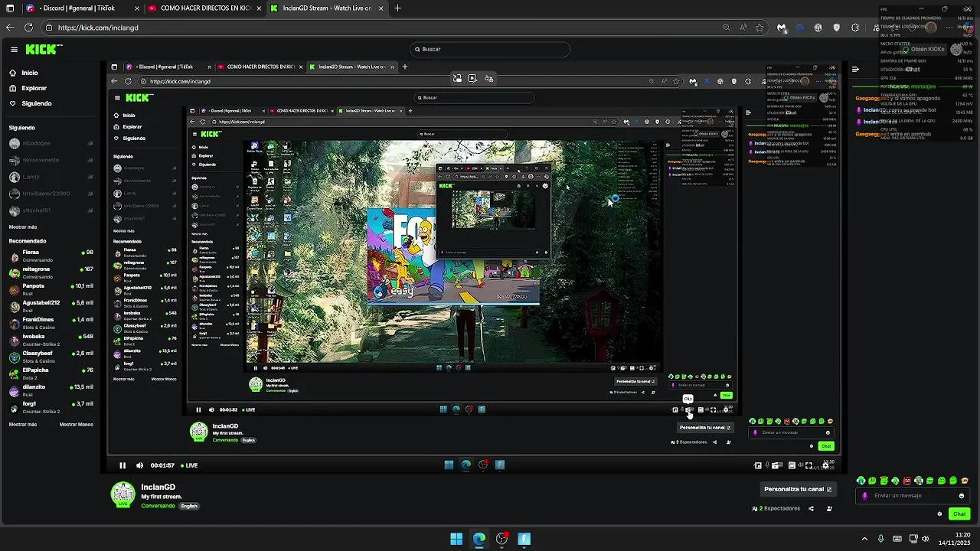Image resolution: width=980 pixels, height=551 pixels.
Task: Select ElPapicha in main recommended list
Action: click(x=51, y=373)
